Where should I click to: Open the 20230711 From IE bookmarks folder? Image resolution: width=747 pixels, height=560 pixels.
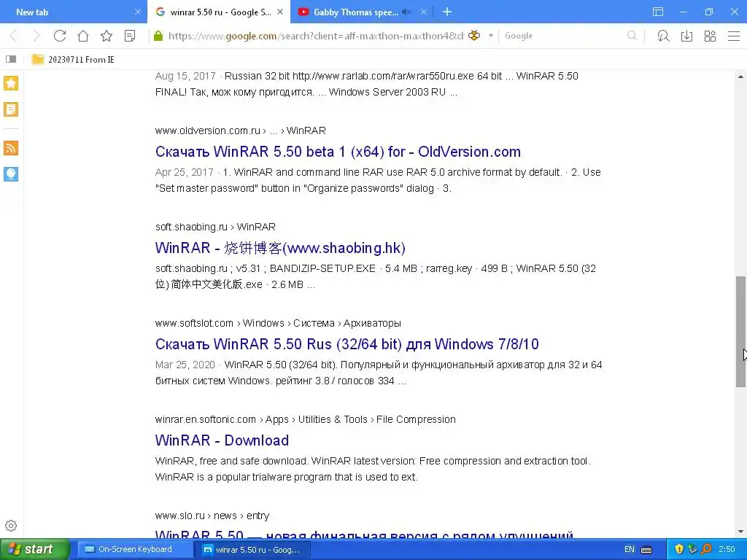coord(73,60)
